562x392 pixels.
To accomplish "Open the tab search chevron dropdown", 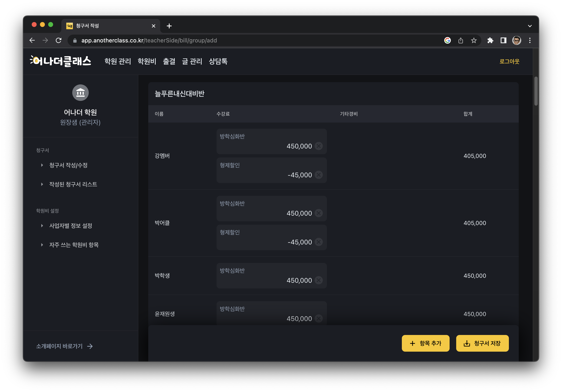I will pos(530,26).
